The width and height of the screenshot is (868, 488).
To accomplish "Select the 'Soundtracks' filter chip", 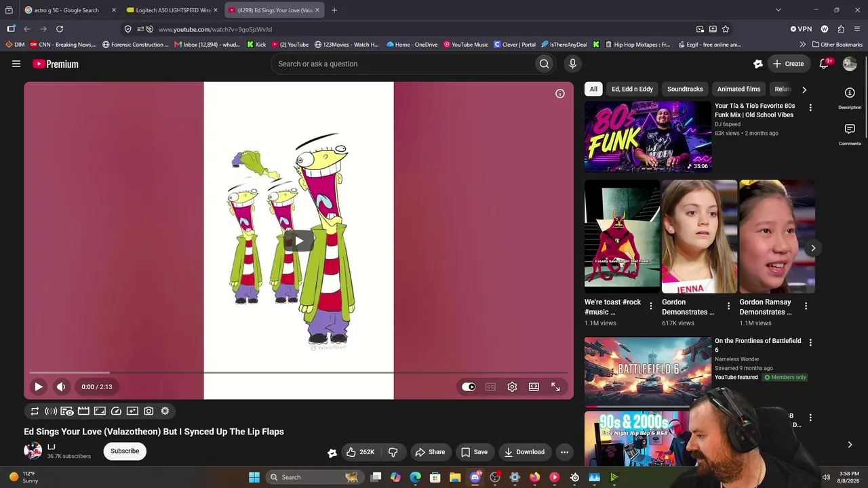I will (x=685, y=89).
